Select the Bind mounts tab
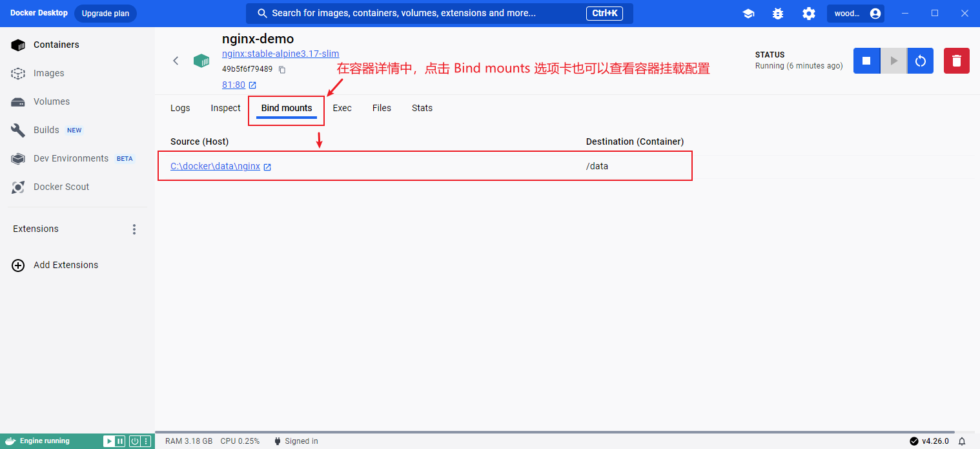Screen dimensions: 980x449 pyautogui.click(x=287, y=108)
